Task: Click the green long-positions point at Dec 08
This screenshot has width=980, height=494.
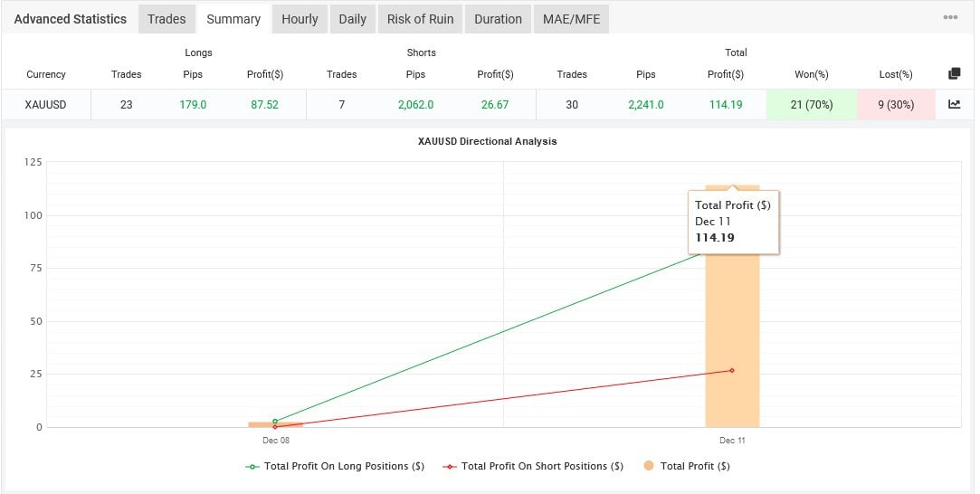Action: [275, 422]
